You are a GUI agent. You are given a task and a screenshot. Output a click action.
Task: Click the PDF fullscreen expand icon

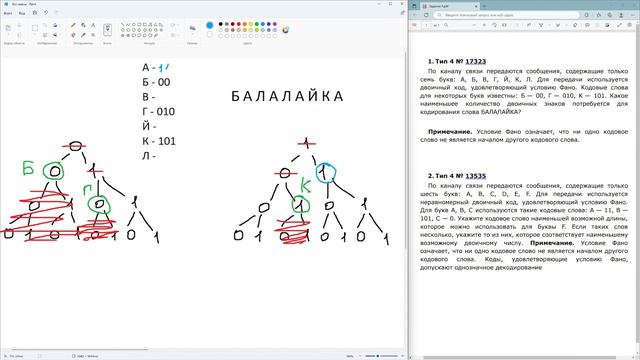coord(619,25)
